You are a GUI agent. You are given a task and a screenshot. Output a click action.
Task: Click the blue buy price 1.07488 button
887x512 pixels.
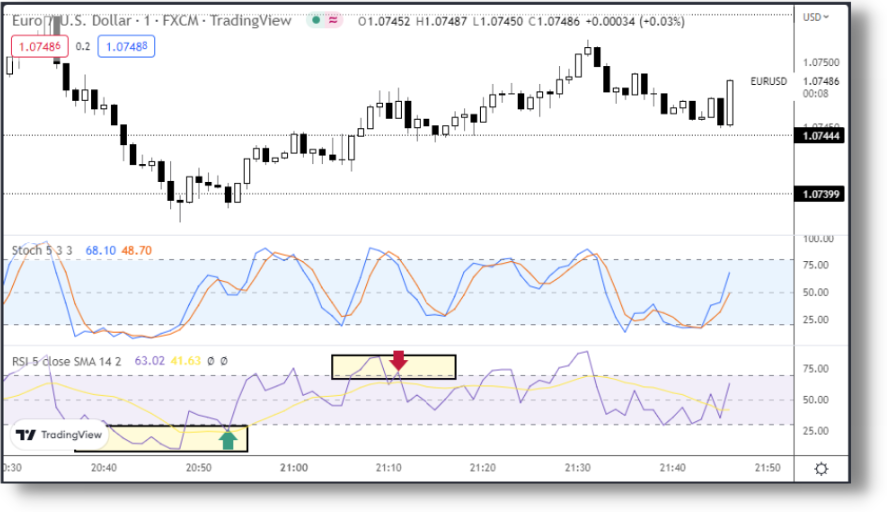[x=126, y=46]
